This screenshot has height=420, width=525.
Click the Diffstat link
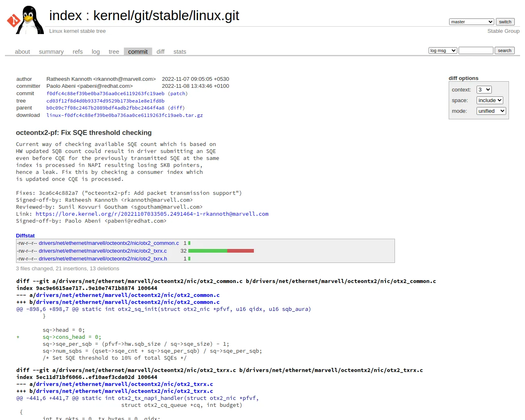point(25,235)
